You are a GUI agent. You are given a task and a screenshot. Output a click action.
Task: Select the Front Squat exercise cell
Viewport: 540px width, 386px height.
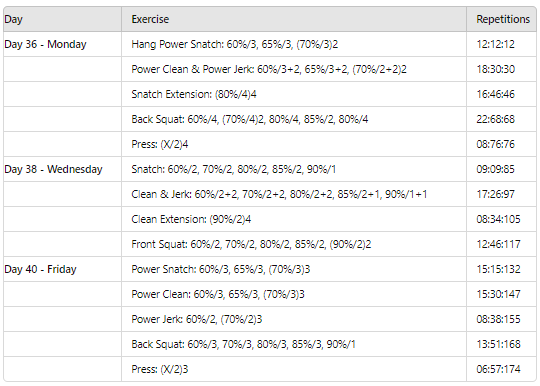pos(294,244)
